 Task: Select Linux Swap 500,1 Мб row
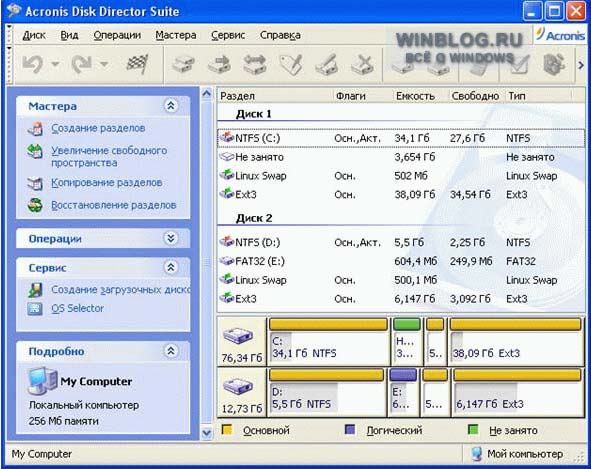pyautogui.click(x=401, y=280)
